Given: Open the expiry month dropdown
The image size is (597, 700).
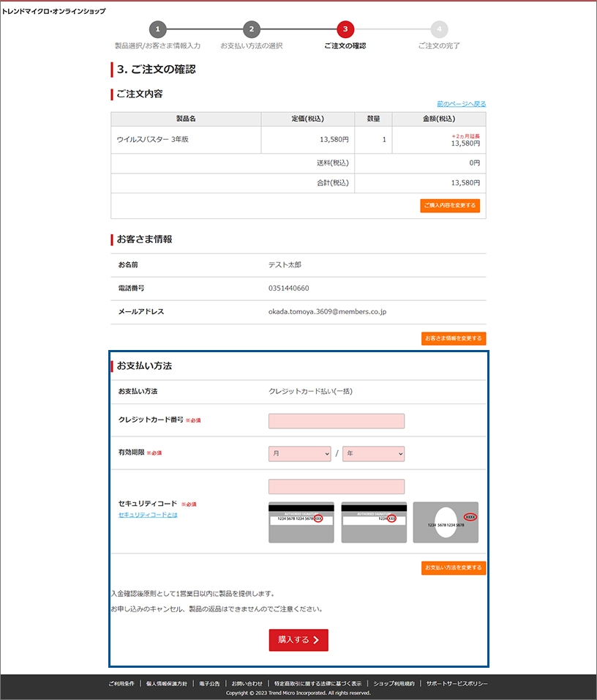Looking at the screenshot, I should click(x=300, y=453).
